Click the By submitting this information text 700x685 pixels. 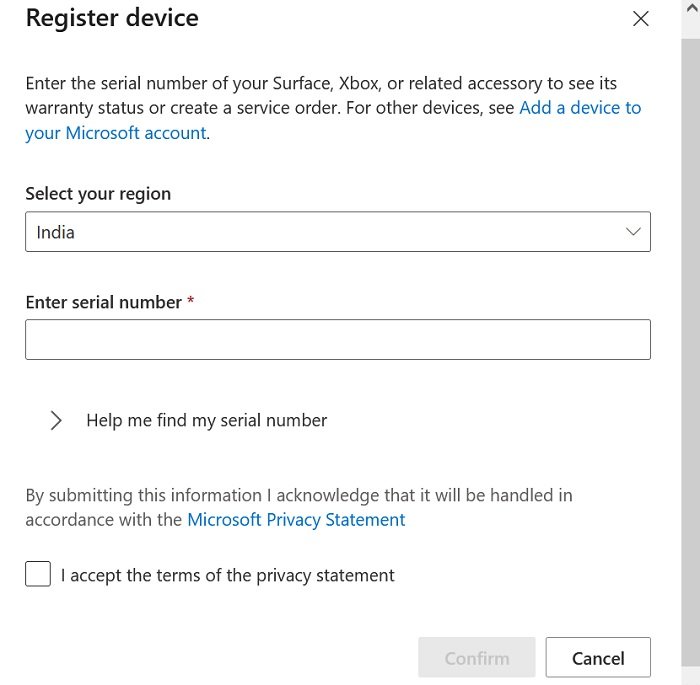(298, 495)
